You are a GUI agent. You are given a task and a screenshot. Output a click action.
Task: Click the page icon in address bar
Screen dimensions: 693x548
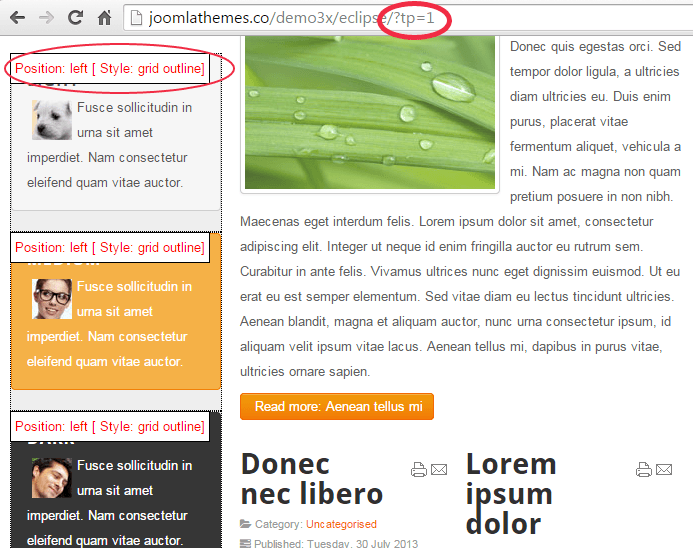point(137,18)
